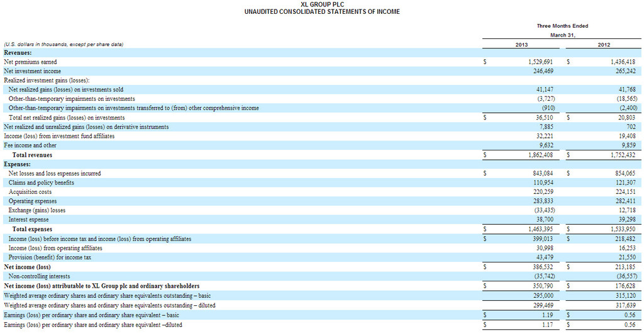Click the "Net premiums earned" row label
644x333 pixels.
30,62
